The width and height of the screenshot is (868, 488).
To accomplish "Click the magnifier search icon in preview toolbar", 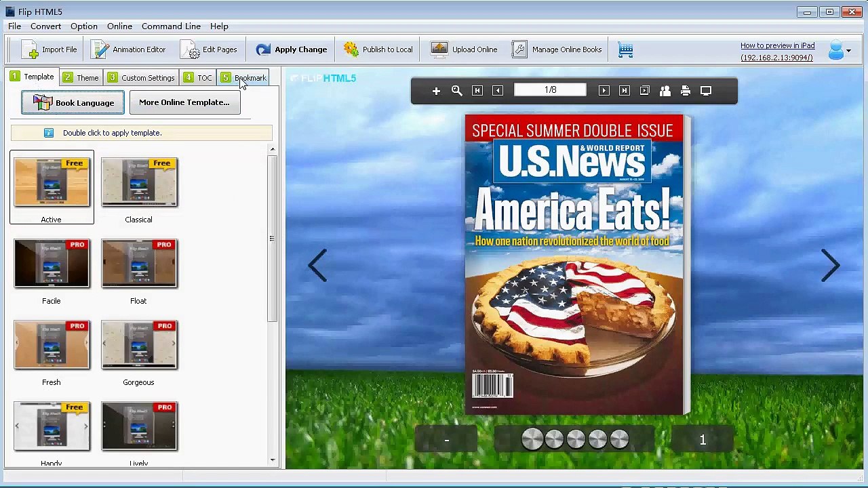I will [457, 91].
